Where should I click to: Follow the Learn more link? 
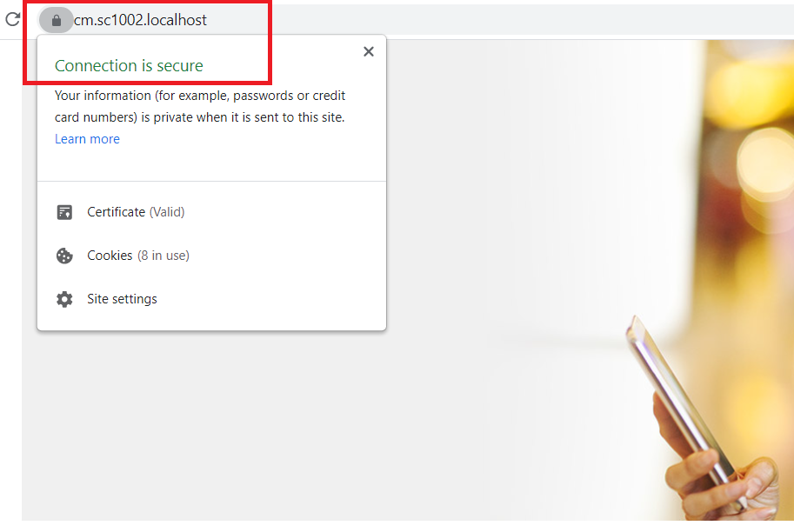coord(87,139)
